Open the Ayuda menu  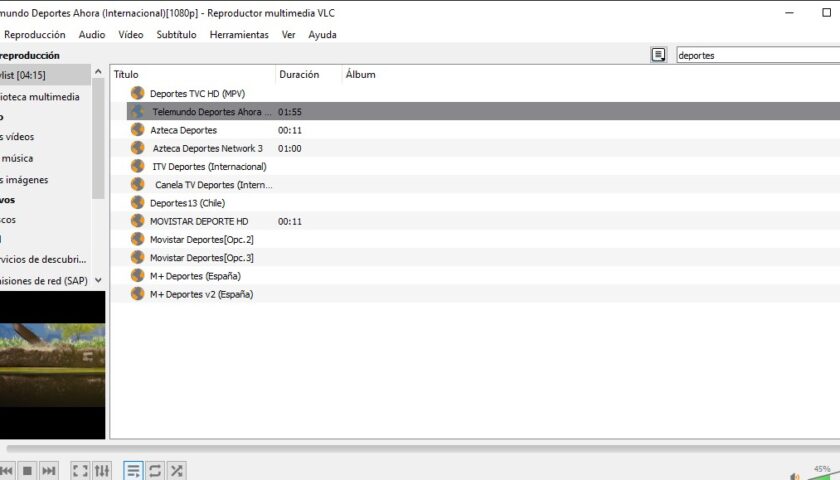click(322, 34)
